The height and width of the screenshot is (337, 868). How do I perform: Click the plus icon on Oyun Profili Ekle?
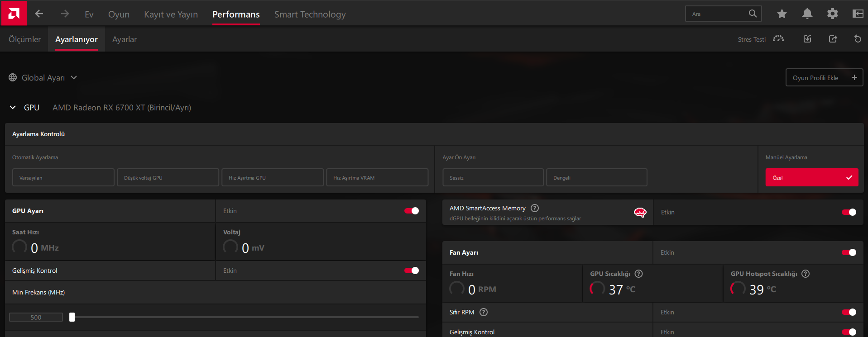tap(854, 77)
